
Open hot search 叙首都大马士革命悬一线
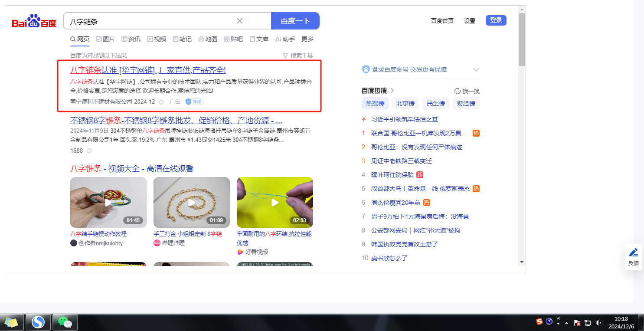coord(421,189)
